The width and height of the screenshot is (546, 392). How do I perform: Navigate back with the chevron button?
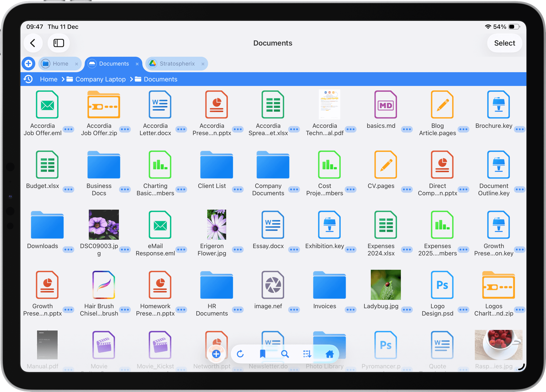tap(33, 43)
